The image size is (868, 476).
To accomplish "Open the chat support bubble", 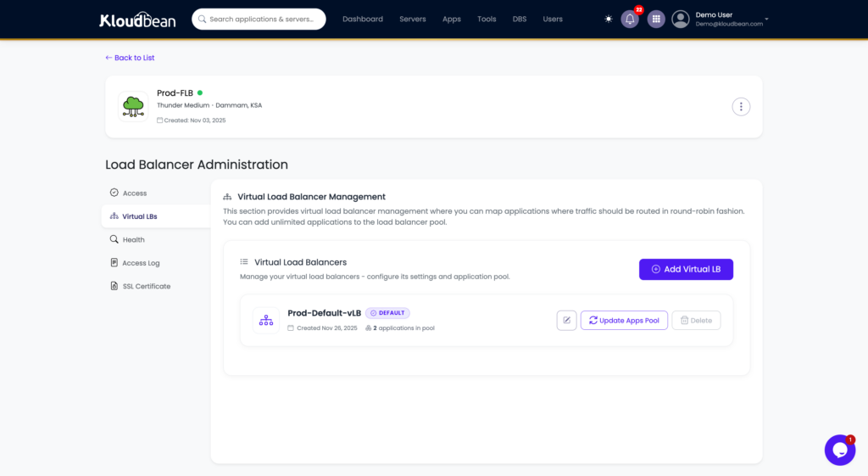I will (x=840, y=450).
